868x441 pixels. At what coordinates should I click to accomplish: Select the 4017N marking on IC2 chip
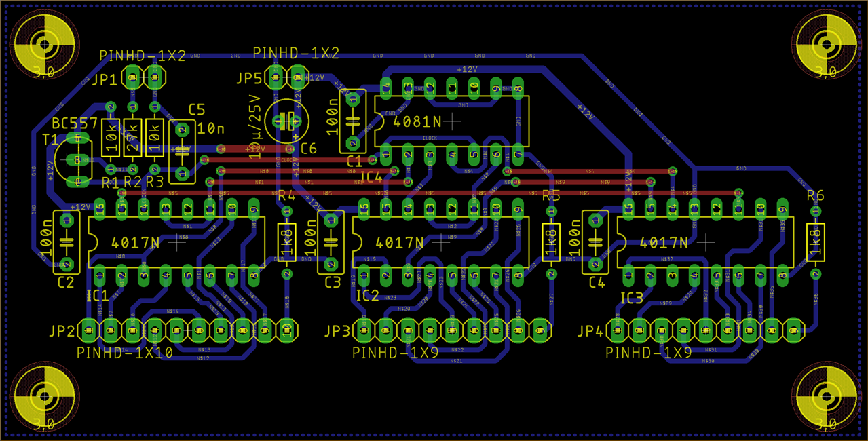399,242
